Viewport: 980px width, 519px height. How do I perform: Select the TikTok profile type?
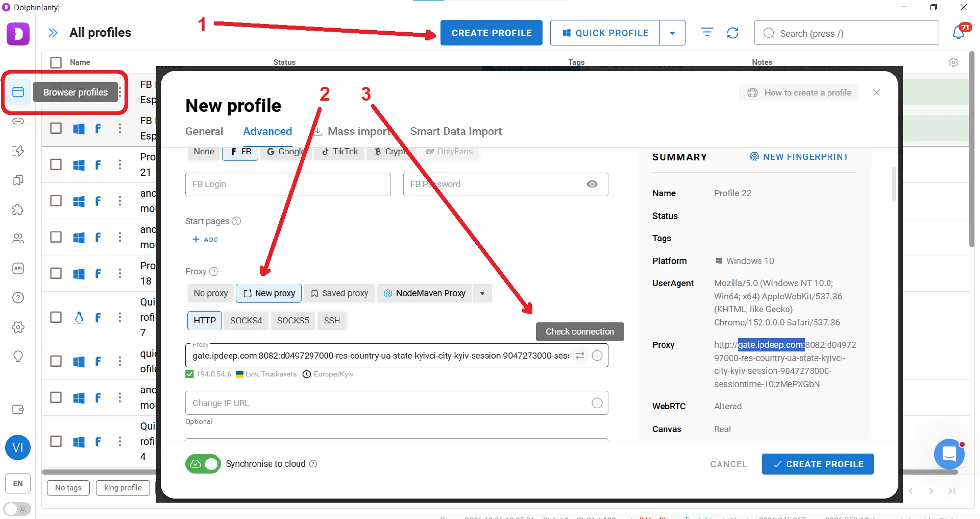tap(340, 151)
